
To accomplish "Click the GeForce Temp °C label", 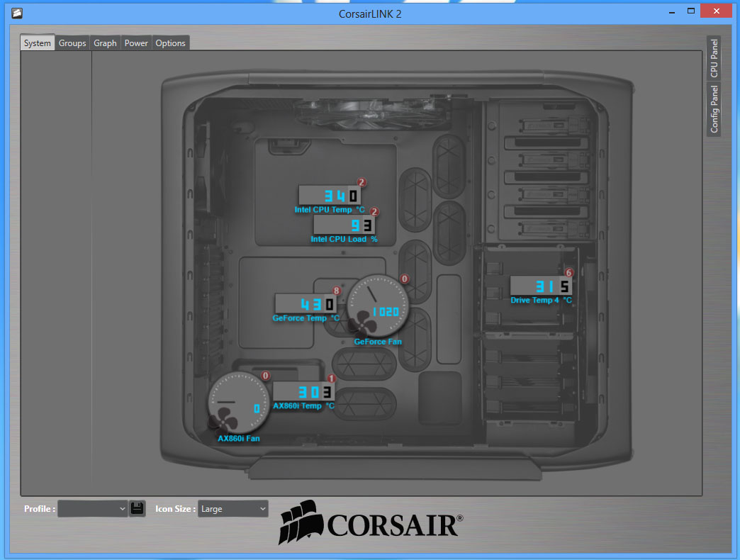I will point(305,318).
